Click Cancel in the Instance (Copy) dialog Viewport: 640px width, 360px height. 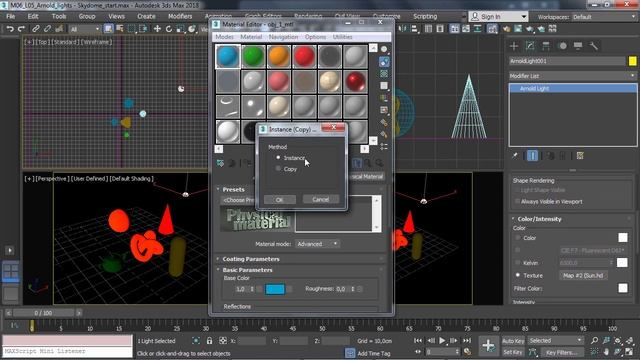coord(320,200)
